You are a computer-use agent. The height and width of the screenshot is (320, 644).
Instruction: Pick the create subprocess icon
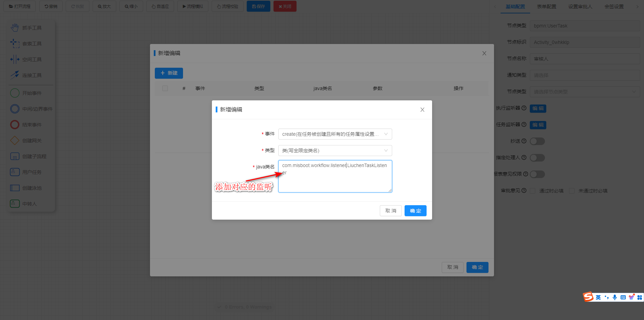tap(15, 156)
